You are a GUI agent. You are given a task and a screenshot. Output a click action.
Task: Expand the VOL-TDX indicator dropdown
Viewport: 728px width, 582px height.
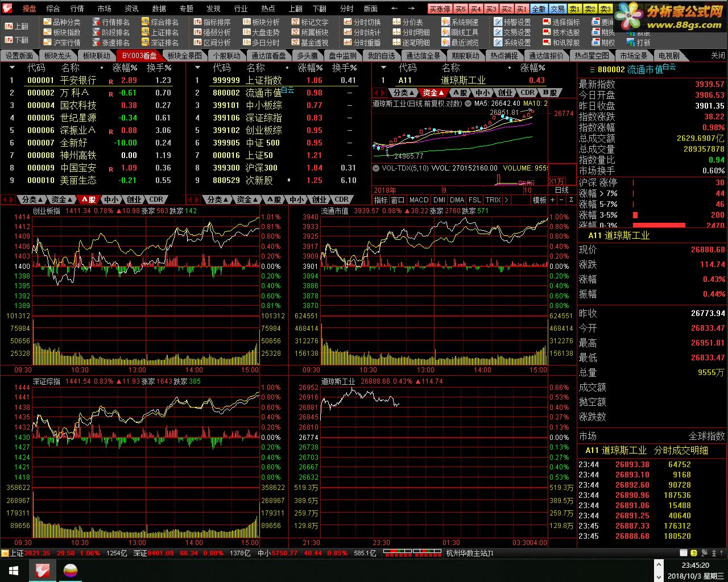coord(375,168)
